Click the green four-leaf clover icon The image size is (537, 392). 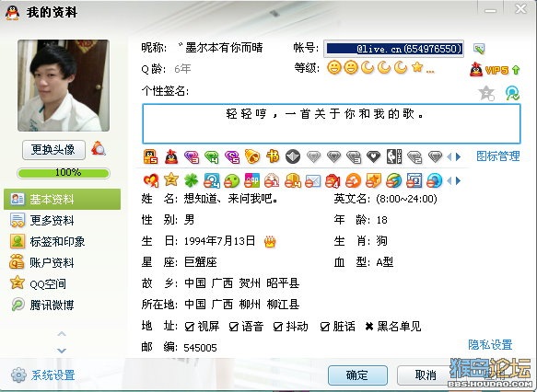click(191, 180)
